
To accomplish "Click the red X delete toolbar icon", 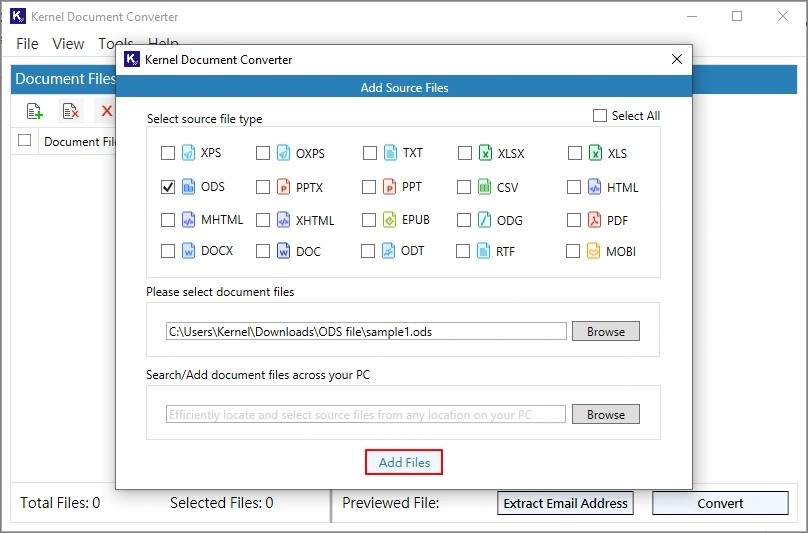I will pos(107,111).
